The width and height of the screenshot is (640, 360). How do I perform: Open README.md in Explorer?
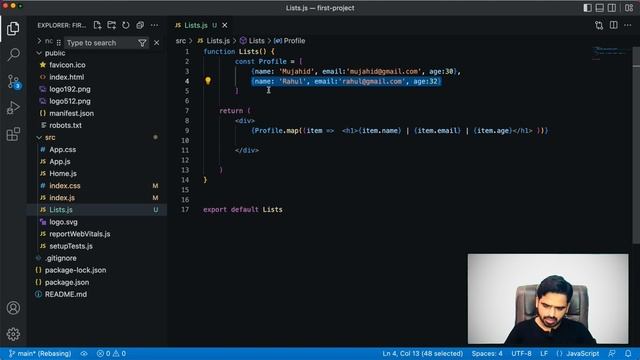[x=66, y=294]
